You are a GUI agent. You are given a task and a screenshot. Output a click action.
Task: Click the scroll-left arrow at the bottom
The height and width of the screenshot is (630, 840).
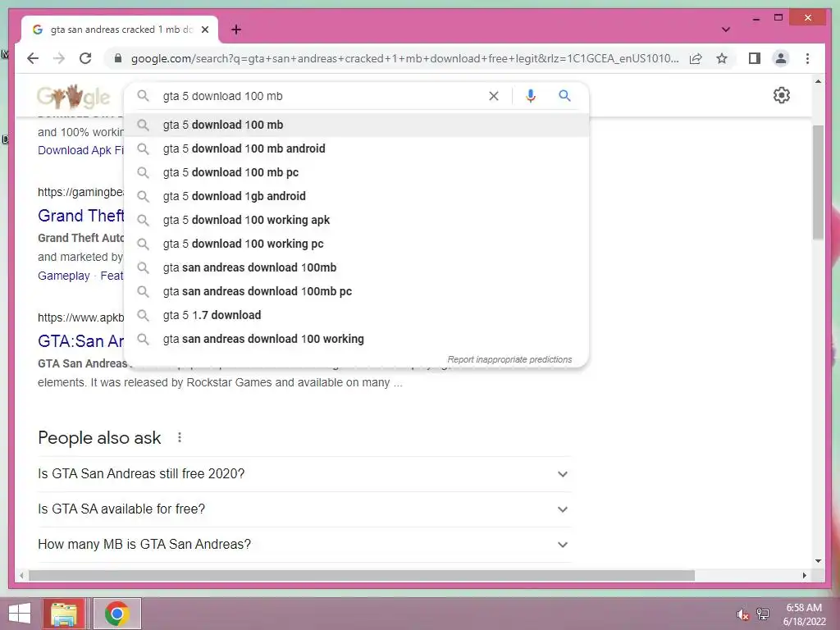coord(21,575)
